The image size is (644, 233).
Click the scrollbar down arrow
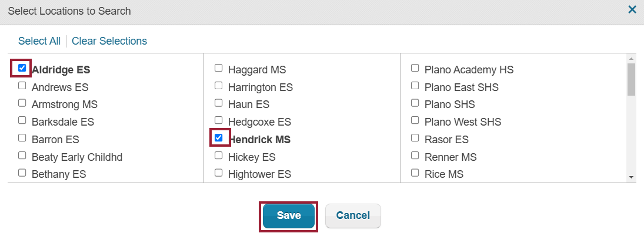[631, 177]
